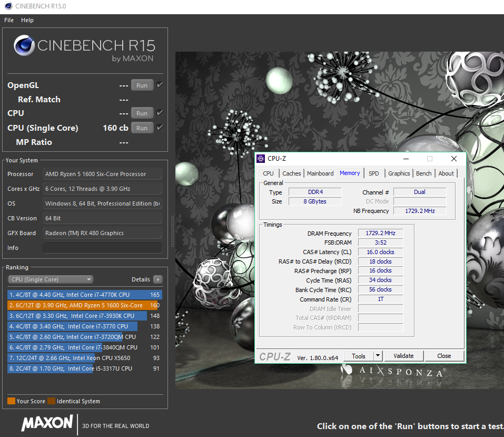Open the File menu
Viewport: 504px width, 437px height.
tap(9, 20)
